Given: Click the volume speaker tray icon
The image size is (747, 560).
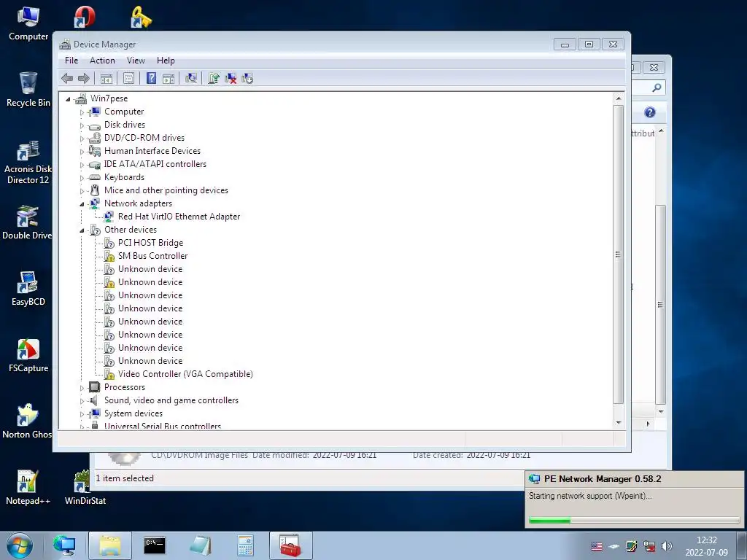Looking at the screenshot, I should coord(667,546).
